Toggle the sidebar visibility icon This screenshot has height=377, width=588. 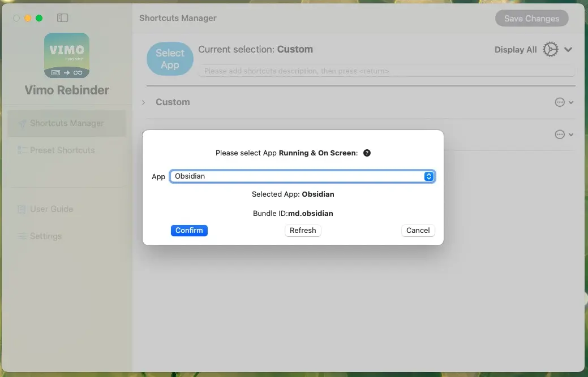click(63, 18)
